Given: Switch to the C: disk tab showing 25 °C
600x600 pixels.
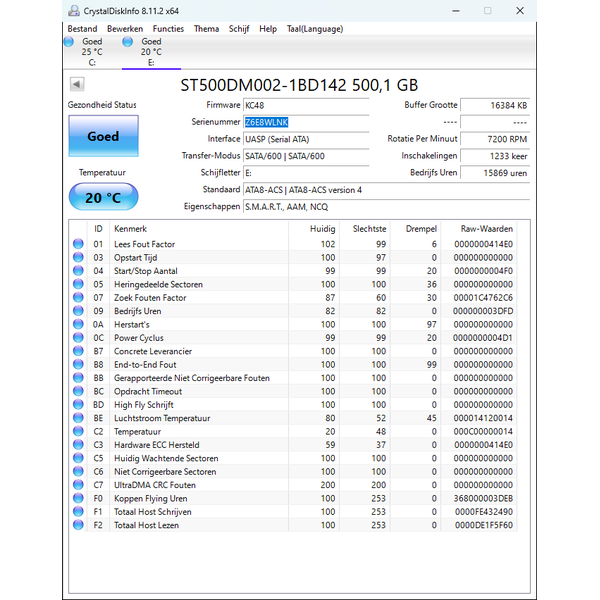Looking at the screenshot, I should tap(92, 52).
